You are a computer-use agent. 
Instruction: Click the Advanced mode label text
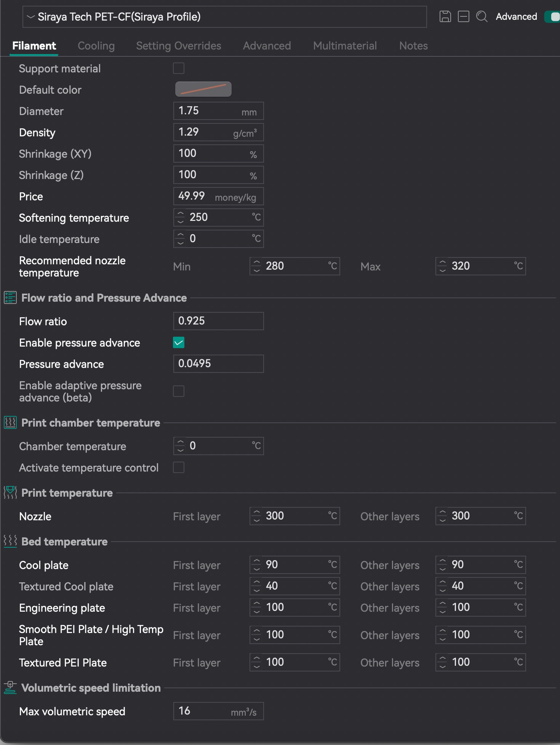tap(516, 17)
